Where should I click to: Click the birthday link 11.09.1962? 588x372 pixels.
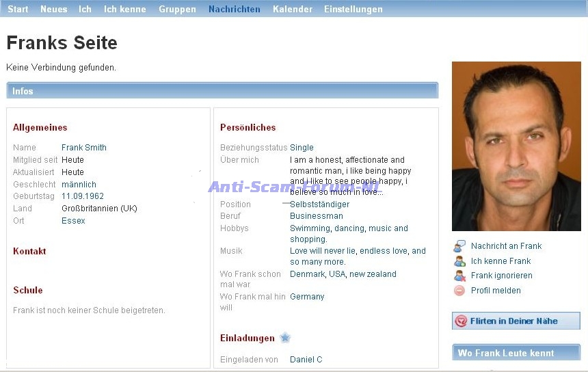coord(82,196)
